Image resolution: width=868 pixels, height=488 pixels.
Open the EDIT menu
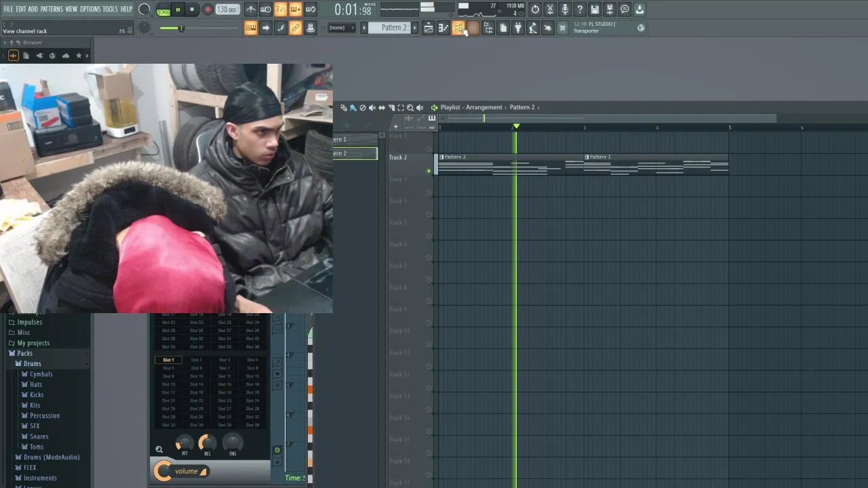pyautogui.click(x=21, y=9)
